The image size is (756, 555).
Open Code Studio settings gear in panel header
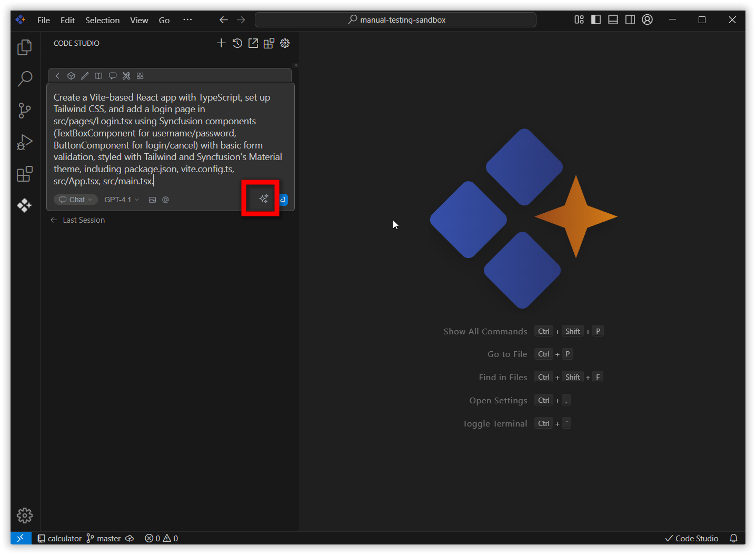[285, 43]
